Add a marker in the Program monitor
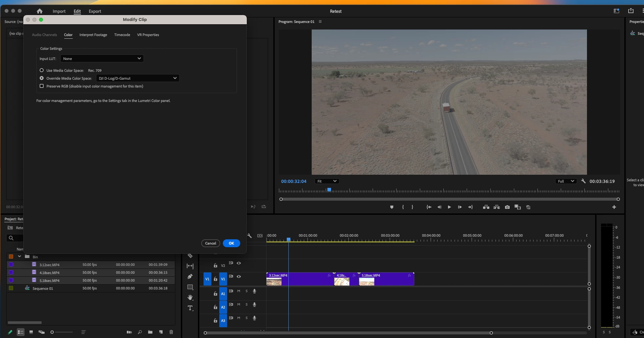The width and height of the screenshot is (644, 338). point(392,207)
